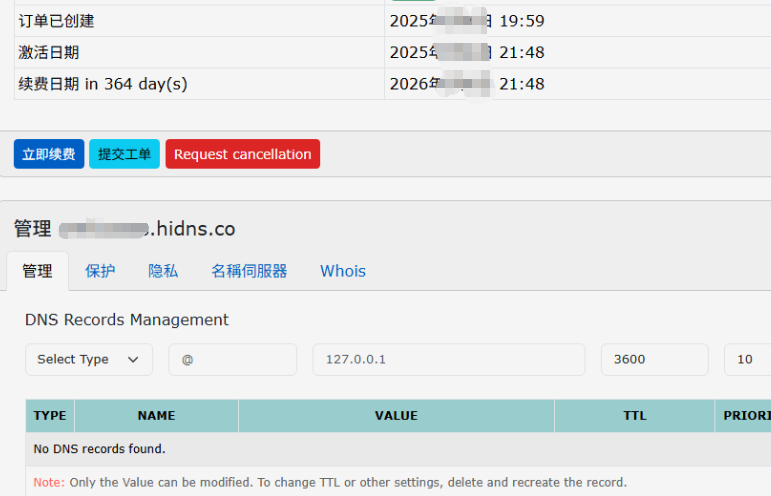Focus the record name field showing @
This screenshot has height=496, width=771.
232,360
